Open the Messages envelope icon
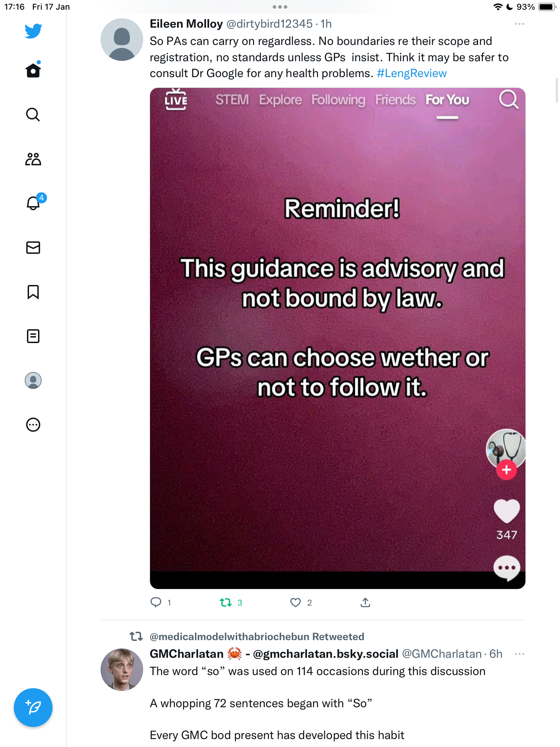This screenshot has height=747, width=560. (33, 248)
